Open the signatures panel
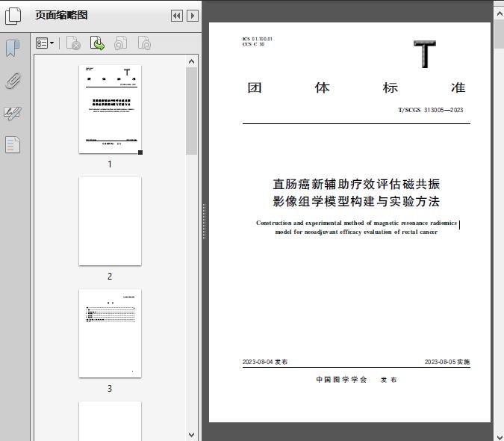Image resolution: width=504 pixels, height=441 pixels. [x=13, y=113]
